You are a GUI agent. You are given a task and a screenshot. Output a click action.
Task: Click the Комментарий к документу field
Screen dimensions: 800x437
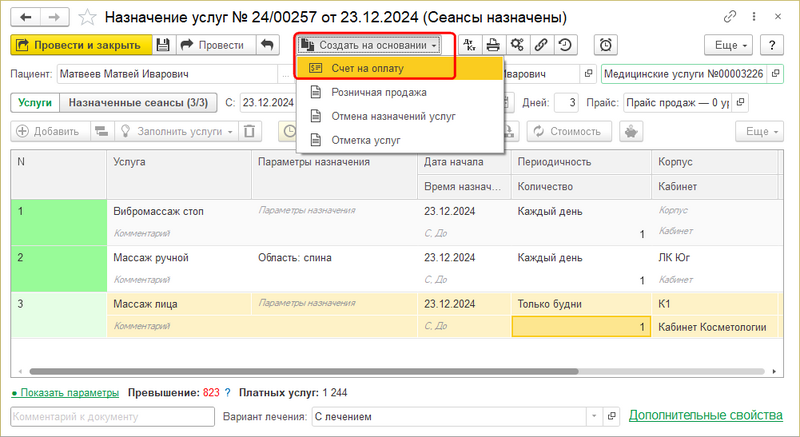click(x=112, y=417)
